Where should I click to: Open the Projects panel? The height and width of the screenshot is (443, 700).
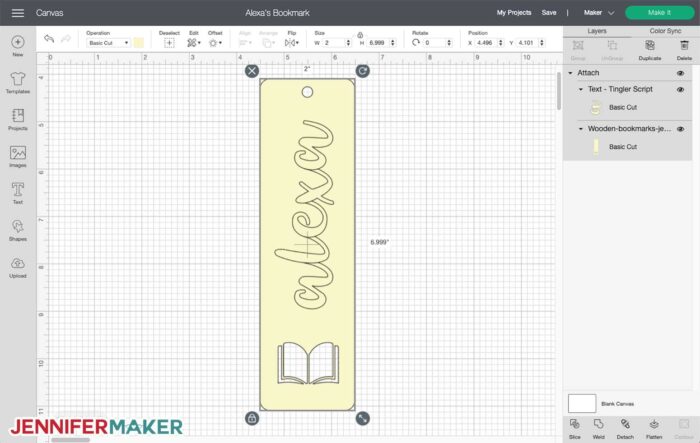(x=18, y=119)
